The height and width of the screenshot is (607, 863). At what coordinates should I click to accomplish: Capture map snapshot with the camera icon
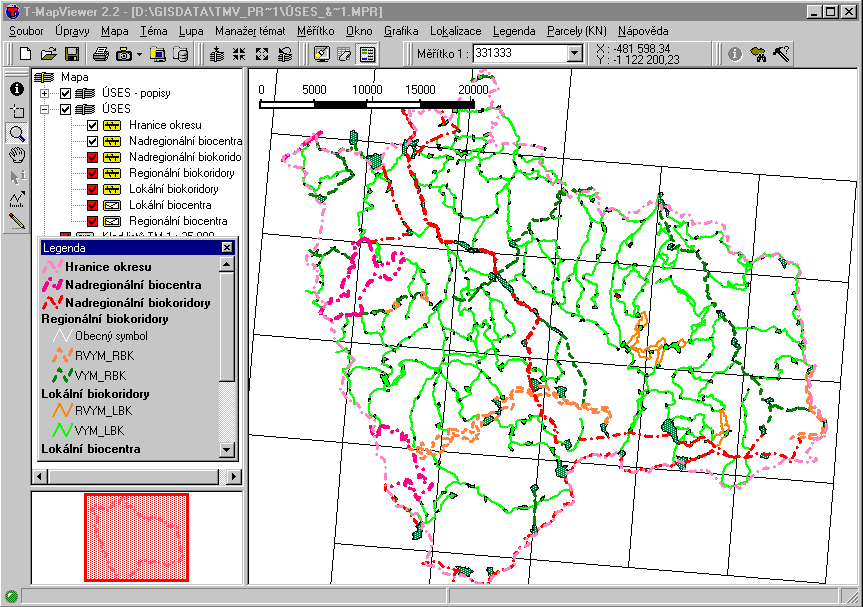pos(124,54)
